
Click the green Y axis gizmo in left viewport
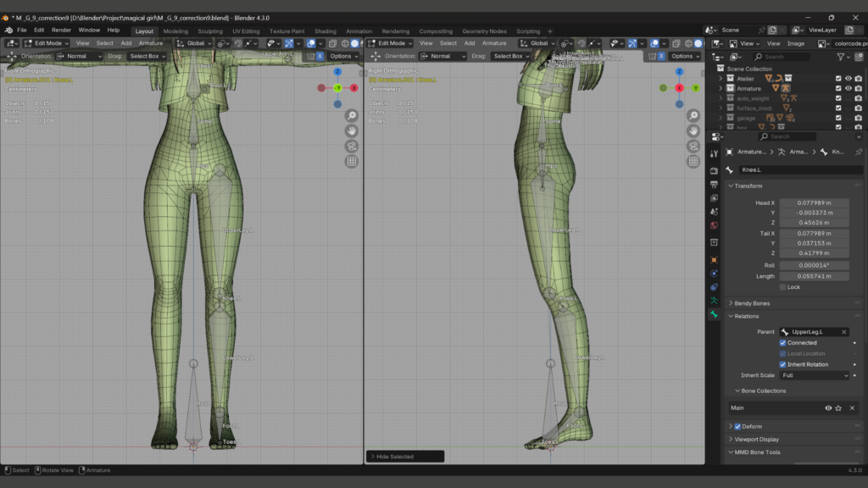pos(337,88)
